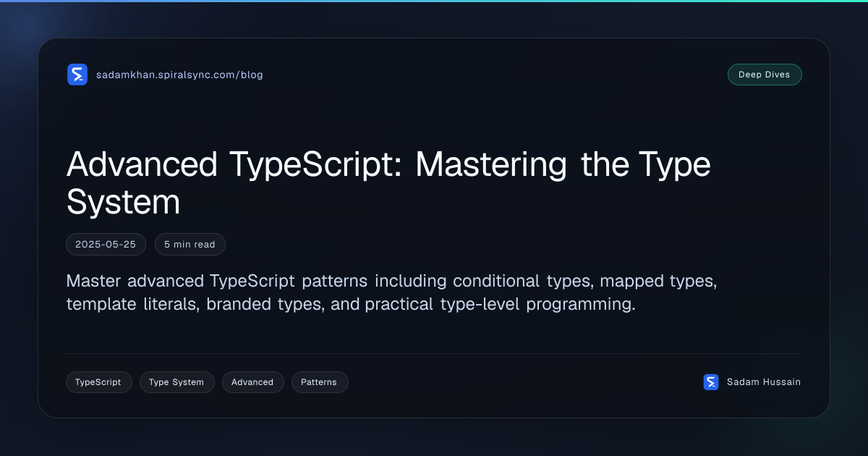Click the article description paragraph
Screen dimensions: 868x456
[391, 292]
